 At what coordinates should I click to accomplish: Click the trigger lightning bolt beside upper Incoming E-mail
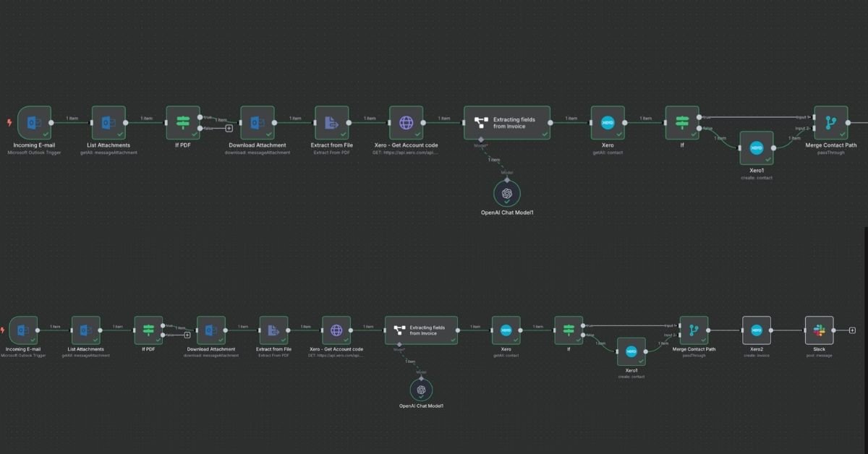[9, 123]
